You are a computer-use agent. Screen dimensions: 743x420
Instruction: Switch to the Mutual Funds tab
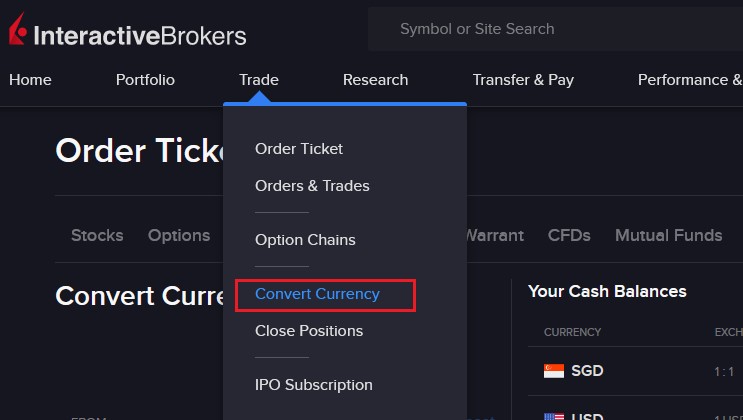click(x=669, y=236)
